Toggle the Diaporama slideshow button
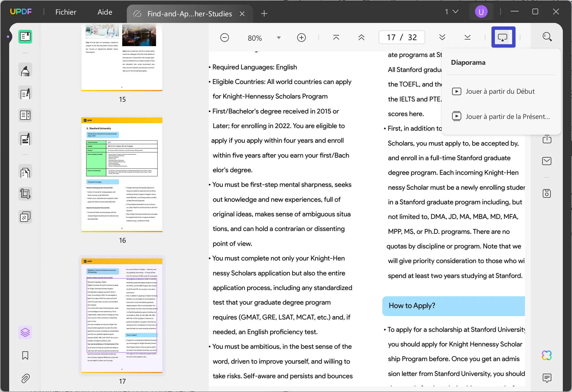The image size is (572, 392). point(503,37)
